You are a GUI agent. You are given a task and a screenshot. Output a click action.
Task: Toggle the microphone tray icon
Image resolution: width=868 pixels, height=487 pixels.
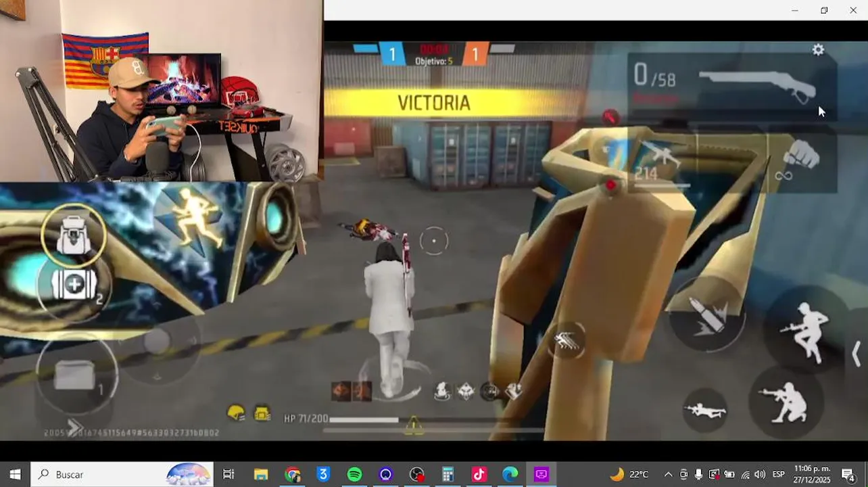coord(698,474)
